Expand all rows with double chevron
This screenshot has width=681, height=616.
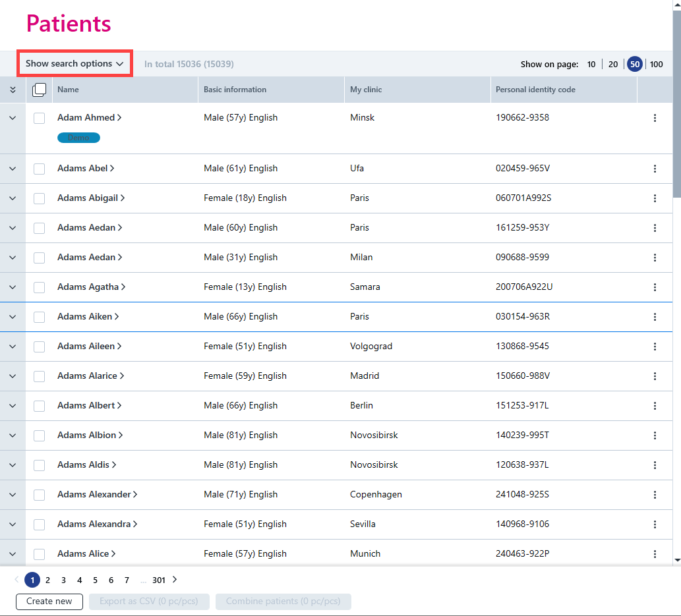click(13, 90)
